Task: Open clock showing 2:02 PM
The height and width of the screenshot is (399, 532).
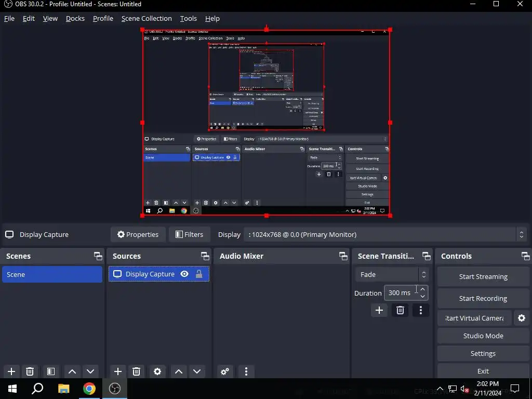Action: pos(487,389)
